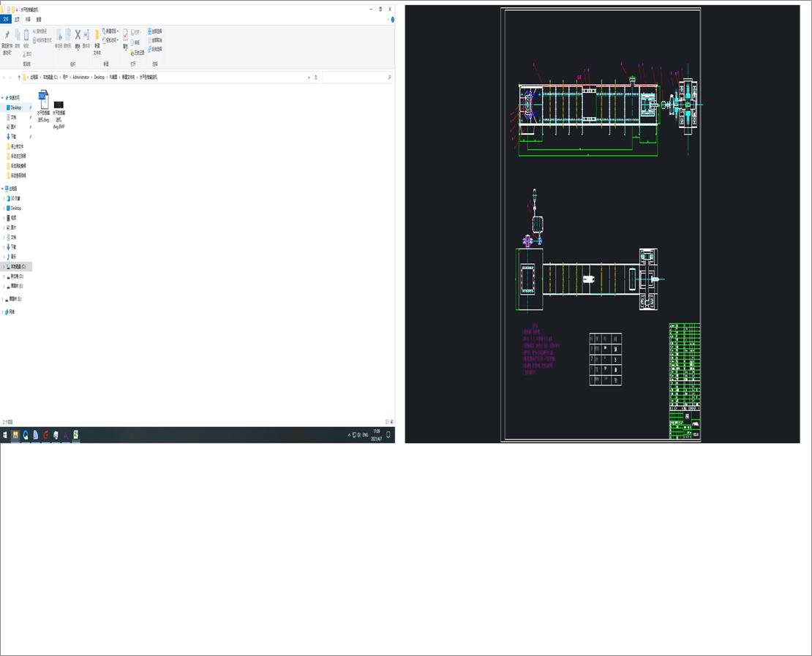This screenshot has width=812, height=656.
Task: Click the Copy path ribbon item
Action: [x=40, y=31]
